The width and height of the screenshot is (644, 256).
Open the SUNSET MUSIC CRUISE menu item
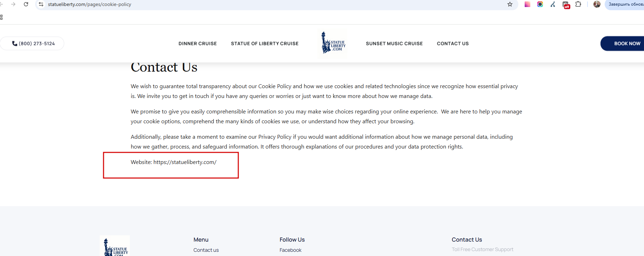click(x=394, y=44)
